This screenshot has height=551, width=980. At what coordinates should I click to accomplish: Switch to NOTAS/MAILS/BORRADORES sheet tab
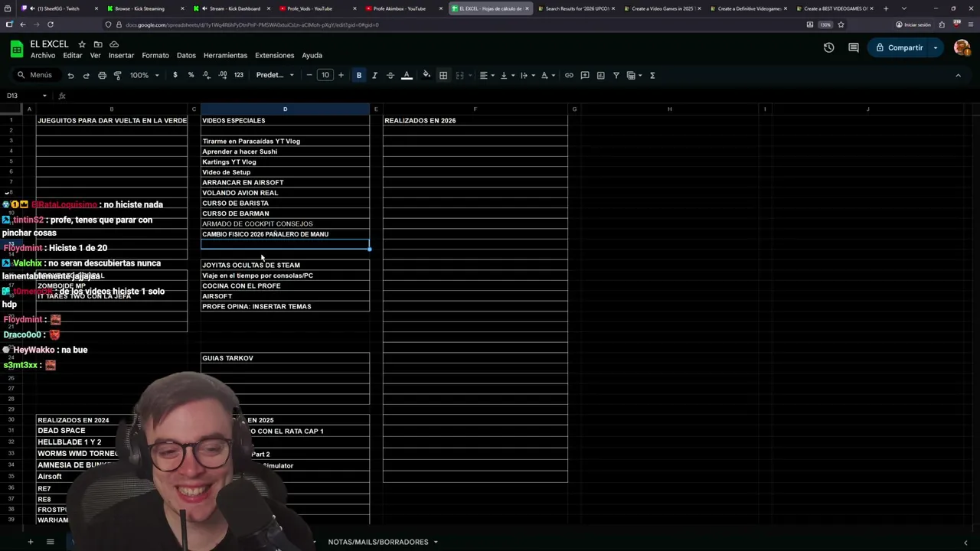(x=378, y=542)
